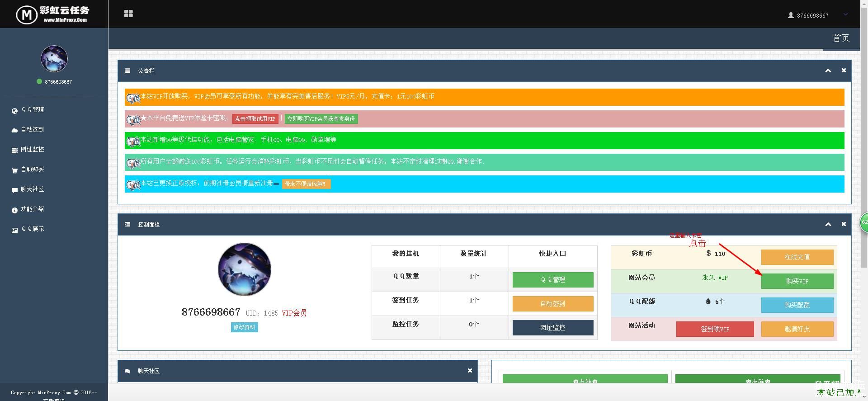This screenshot has width=868, height=401.
Task: Click the QQ展示 picture icon
Action: click(x=14, y=230)
